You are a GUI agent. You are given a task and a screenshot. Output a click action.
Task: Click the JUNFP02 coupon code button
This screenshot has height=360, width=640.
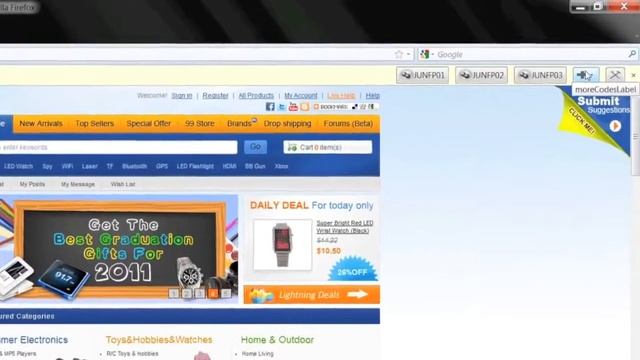click(x=482, y=75)
